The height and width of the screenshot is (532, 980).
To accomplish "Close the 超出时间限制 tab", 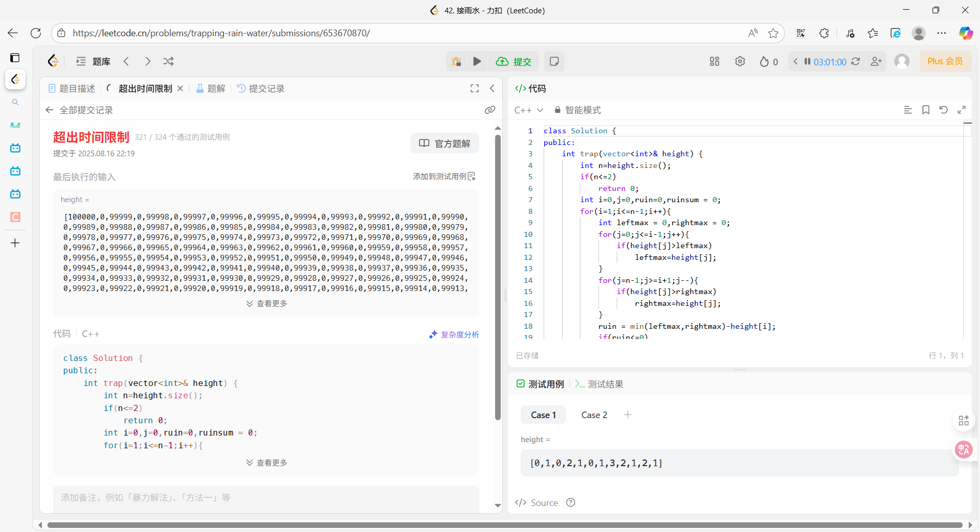I will coord(180,88).
